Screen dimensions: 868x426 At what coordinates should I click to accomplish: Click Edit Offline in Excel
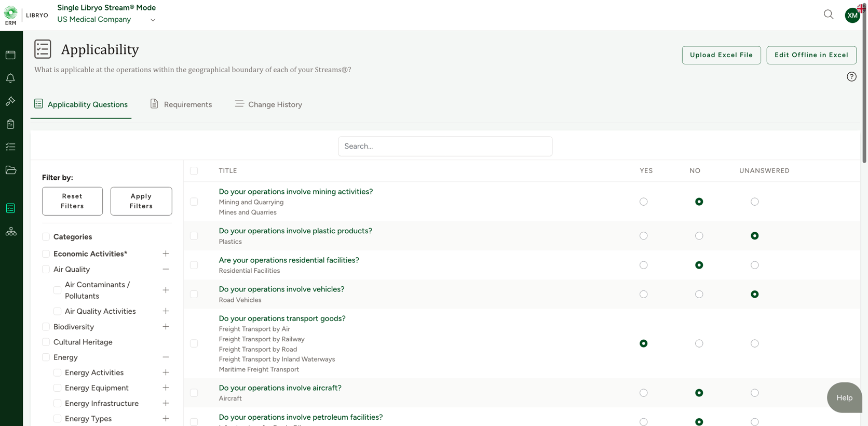(811, 55)
